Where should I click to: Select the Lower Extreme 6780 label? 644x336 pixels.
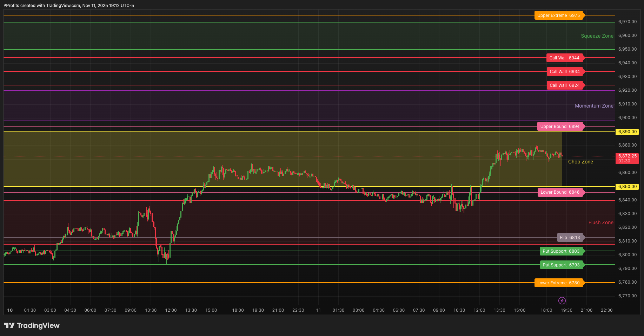tap(559, 283)
